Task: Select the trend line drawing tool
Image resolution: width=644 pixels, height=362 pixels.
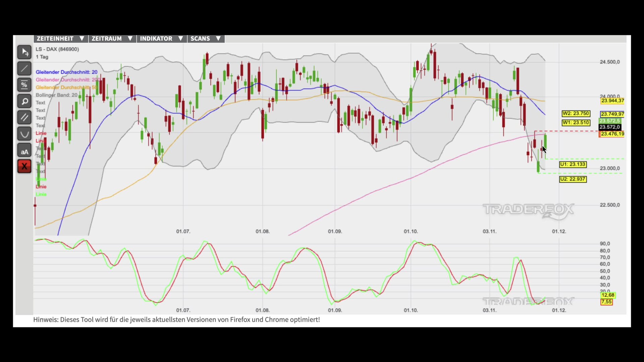Action: [24, 69]
